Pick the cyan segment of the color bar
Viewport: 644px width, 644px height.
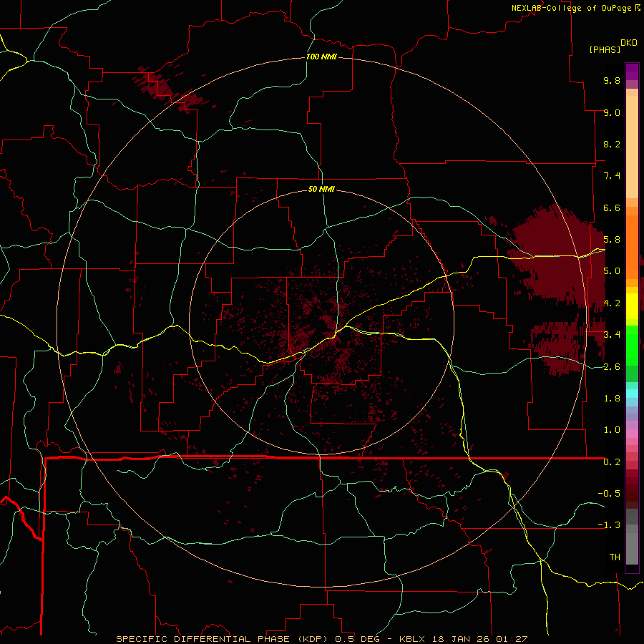632,394
